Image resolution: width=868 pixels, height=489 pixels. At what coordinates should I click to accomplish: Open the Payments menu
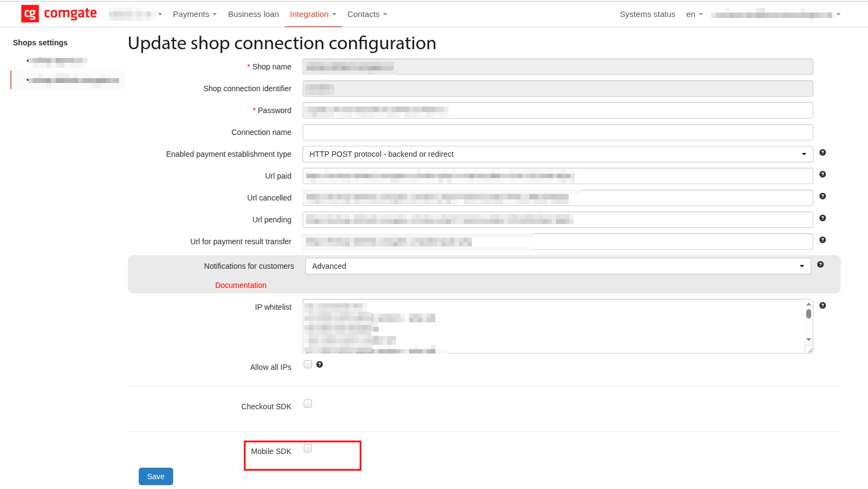coord(194,14)
